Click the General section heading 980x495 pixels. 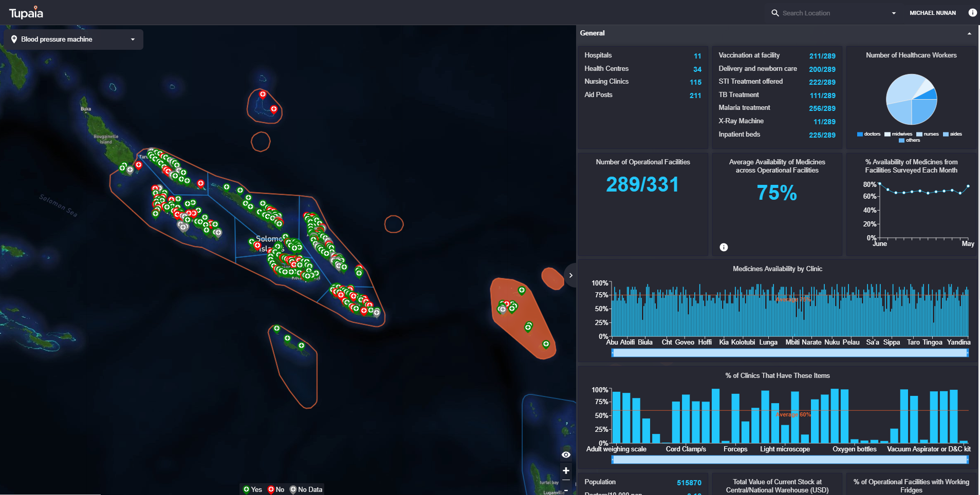point(592,33)
